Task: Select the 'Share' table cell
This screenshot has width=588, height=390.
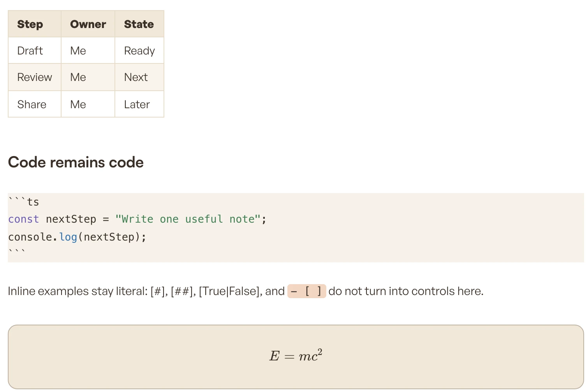Action: click(x=35, y=104)
